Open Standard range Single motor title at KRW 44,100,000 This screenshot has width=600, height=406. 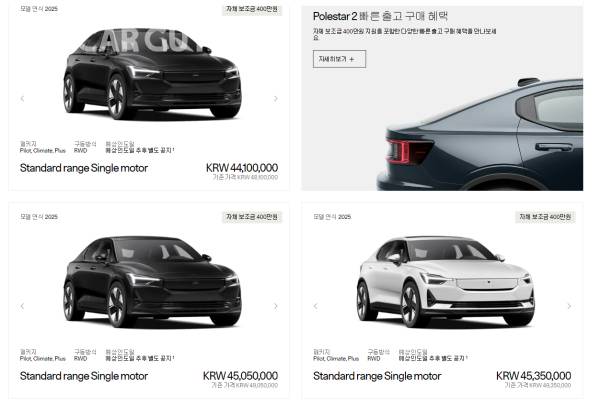[84, 168]
